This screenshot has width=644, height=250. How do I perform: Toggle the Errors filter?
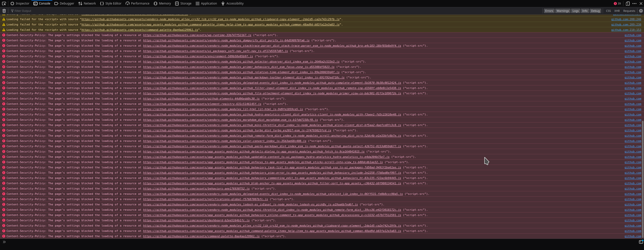click(x=549, y=11)
